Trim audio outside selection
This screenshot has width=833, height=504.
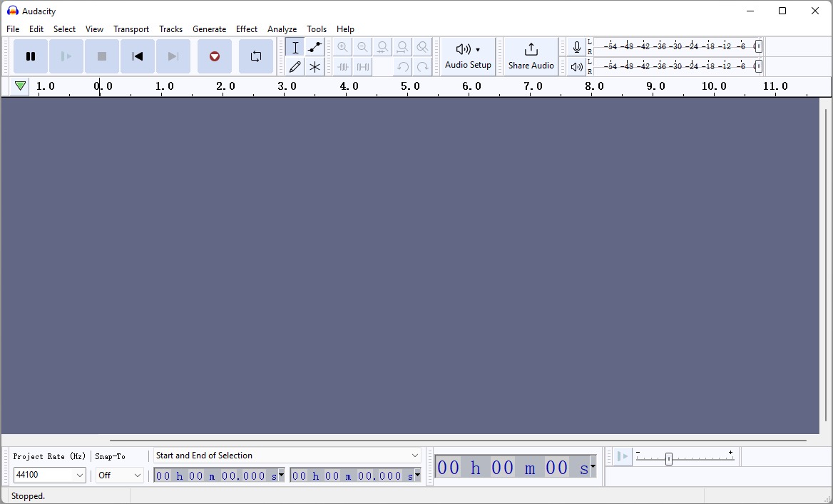[x=343, y=66]
